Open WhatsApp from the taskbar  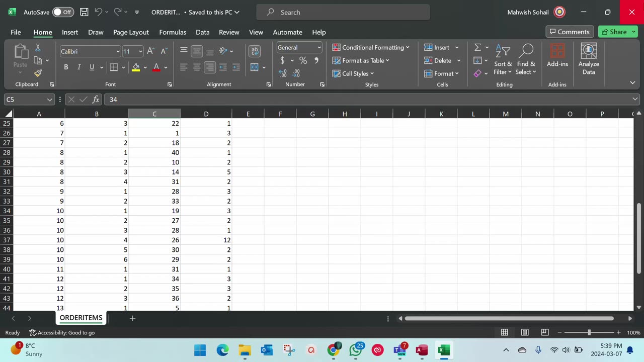click(356, 350)
